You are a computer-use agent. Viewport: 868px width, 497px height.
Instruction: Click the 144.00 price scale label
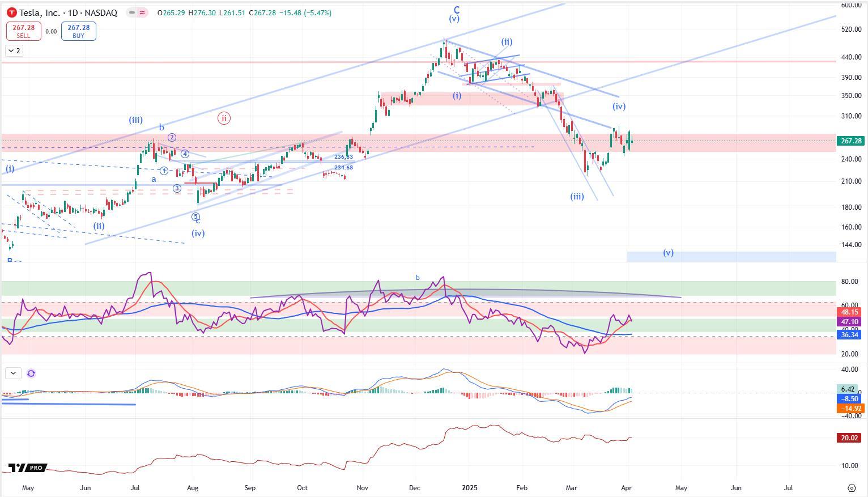click(x=851, y=245)
